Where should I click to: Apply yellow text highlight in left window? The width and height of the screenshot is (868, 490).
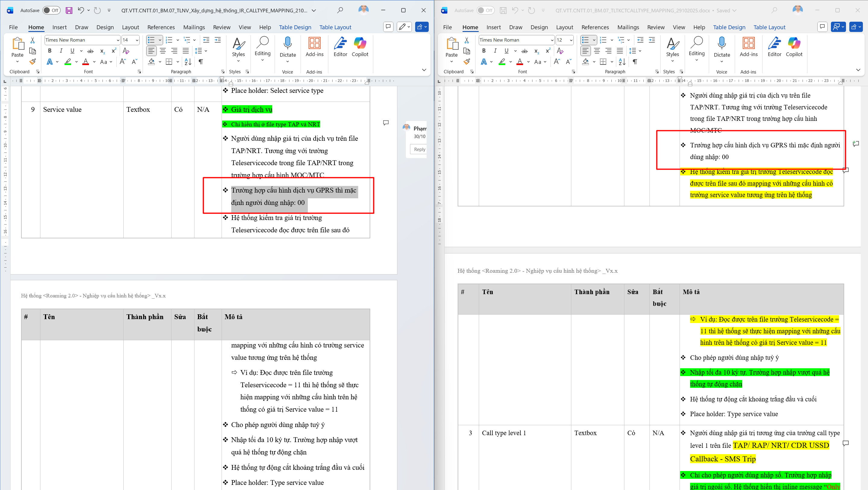click(68, 62)
